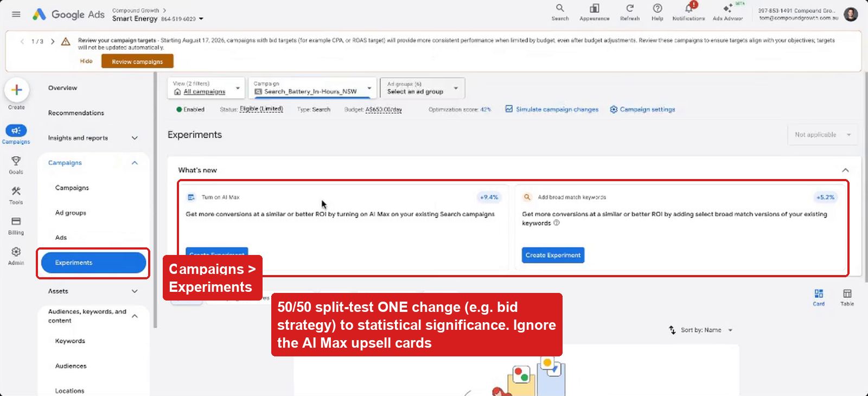Image resolution: width=868 pixels, height=396 pixels.
Task: Collapse the Campaigns section chevron
Action: (135, 163)
